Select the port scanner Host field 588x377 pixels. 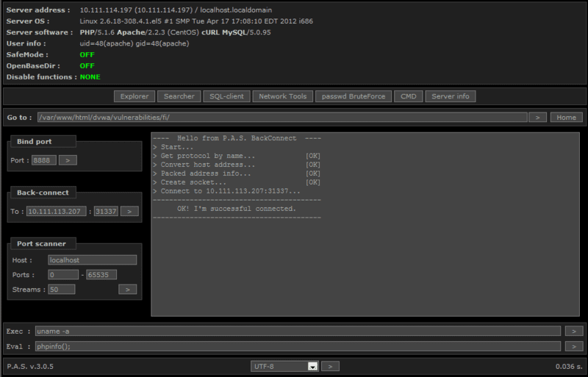click(92, 260)
